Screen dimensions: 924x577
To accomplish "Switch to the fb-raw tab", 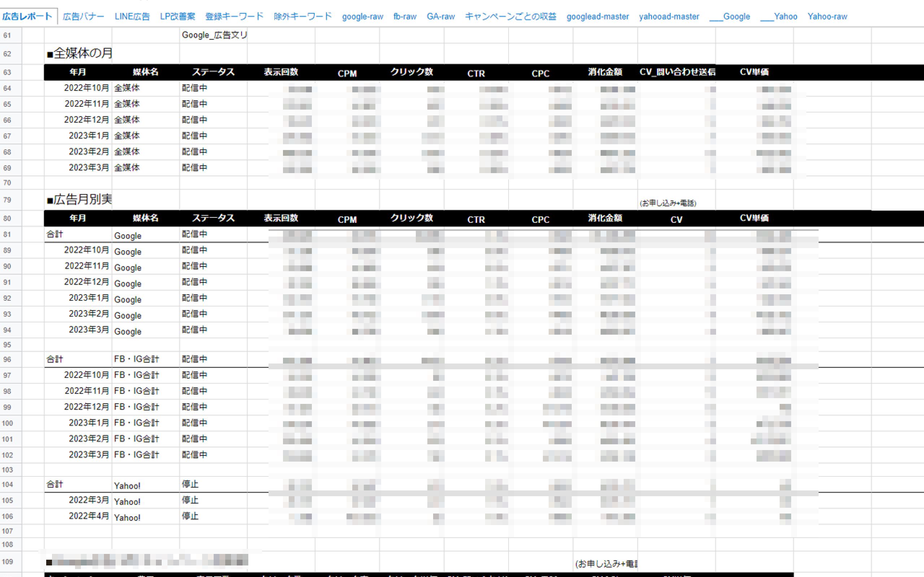I will pyautogui.click(x=405, y=17).
